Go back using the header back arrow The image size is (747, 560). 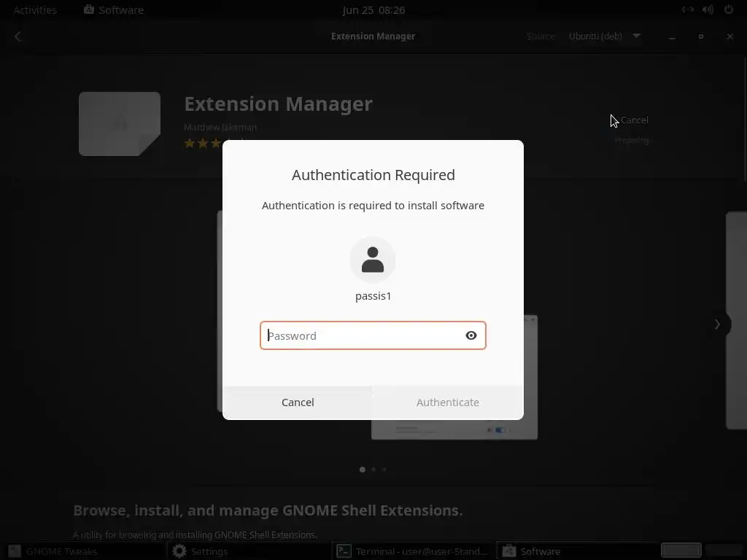(x=18, y=36)
